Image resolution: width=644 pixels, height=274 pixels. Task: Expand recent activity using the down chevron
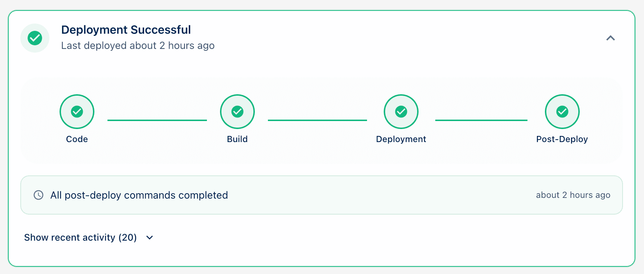tap(150, 238)
